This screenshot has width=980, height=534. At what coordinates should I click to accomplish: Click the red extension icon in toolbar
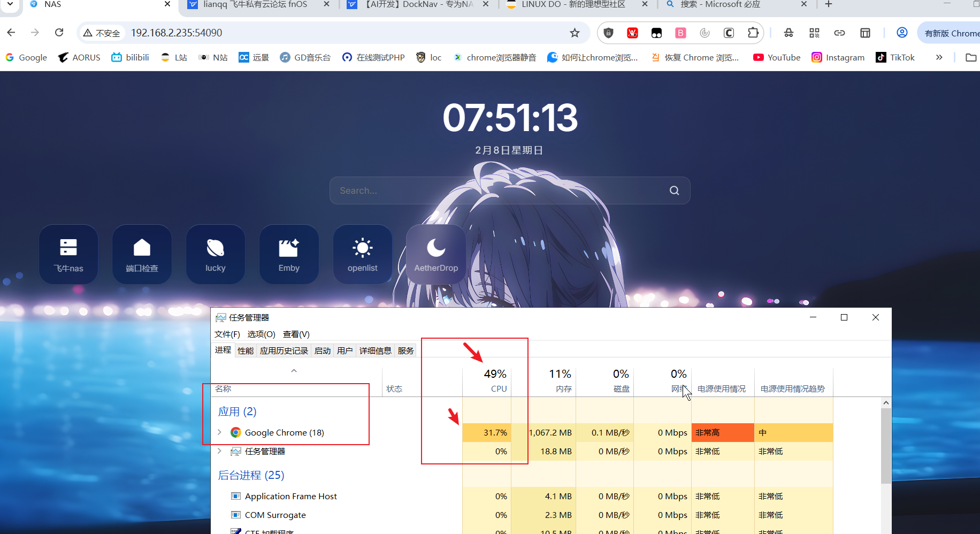click(632, 33)
